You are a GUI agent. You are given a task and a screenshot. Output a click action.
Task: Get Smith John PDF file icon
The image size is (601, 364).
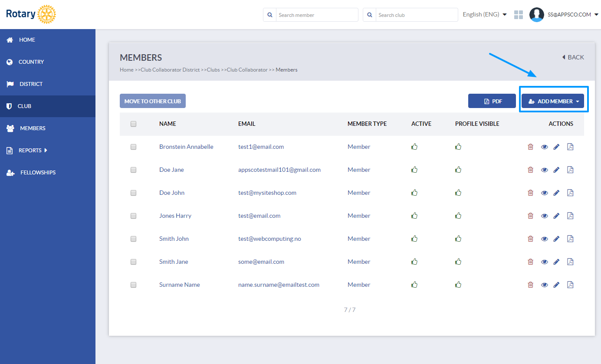tap(571, 239)
